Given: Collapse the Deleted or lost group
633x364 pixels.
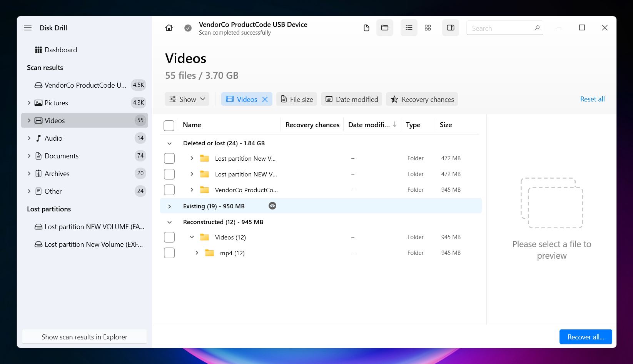Looking at the screenshot, I should 169,143.
